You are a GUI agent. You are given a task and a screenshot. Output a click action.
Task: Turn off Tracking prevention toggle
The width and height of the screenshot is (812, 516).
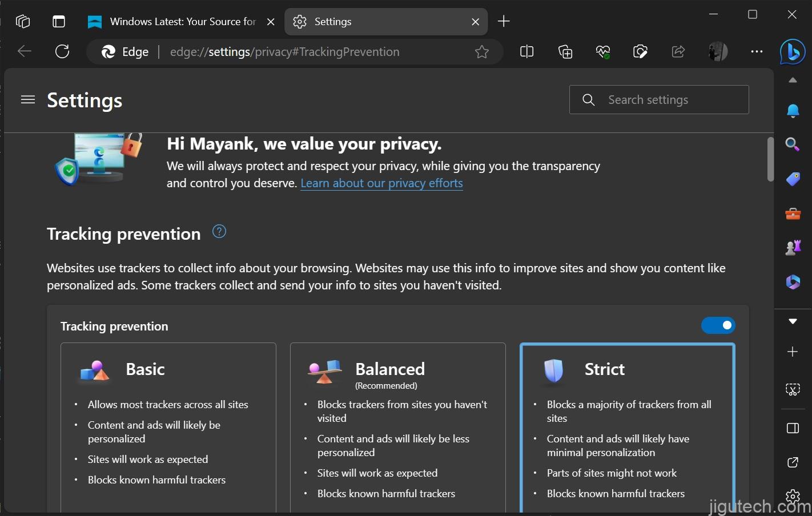click(718, 325)
